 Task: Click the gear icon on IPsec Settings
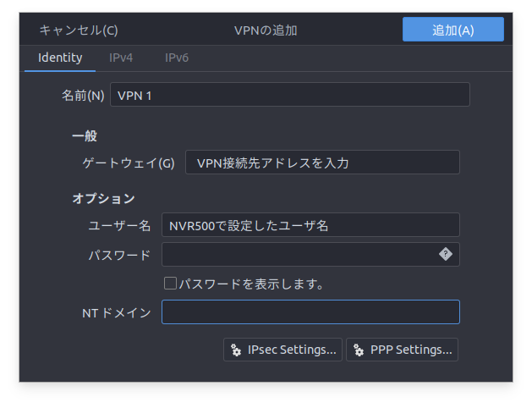(236, 350)
